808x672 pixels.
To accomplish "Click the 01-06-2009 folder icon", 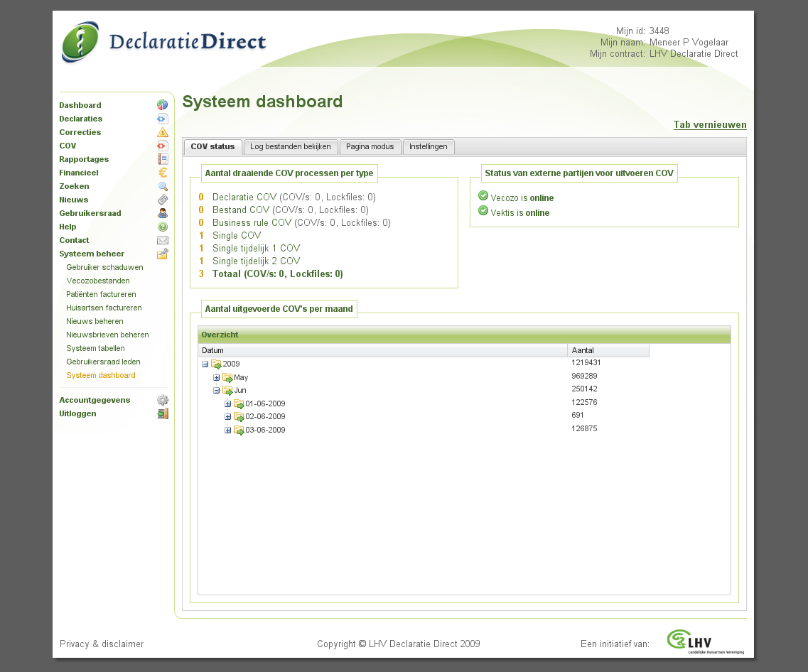I will click(x=239, y=403).
